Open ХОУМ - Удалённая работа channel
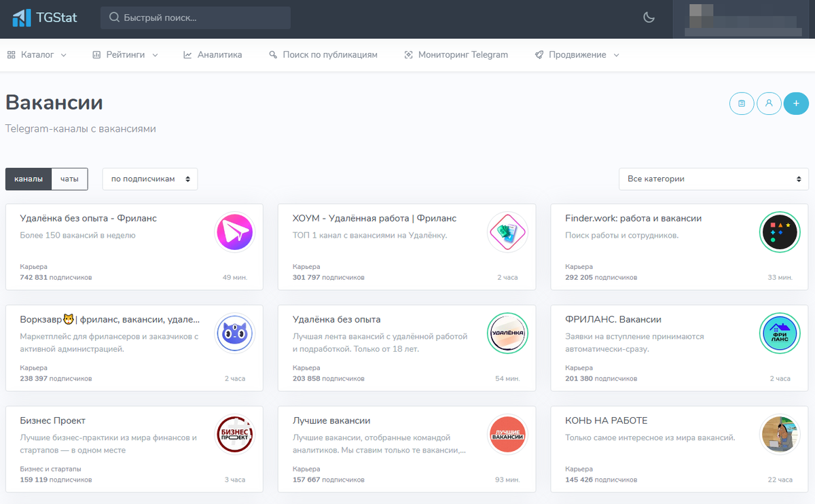The height and width of the screenshot is (504, 815). tap(374, 218)
